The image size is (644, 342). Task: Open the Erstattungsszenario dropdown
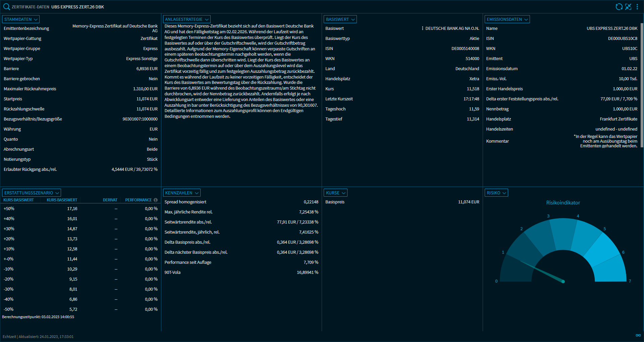point(32,193)
